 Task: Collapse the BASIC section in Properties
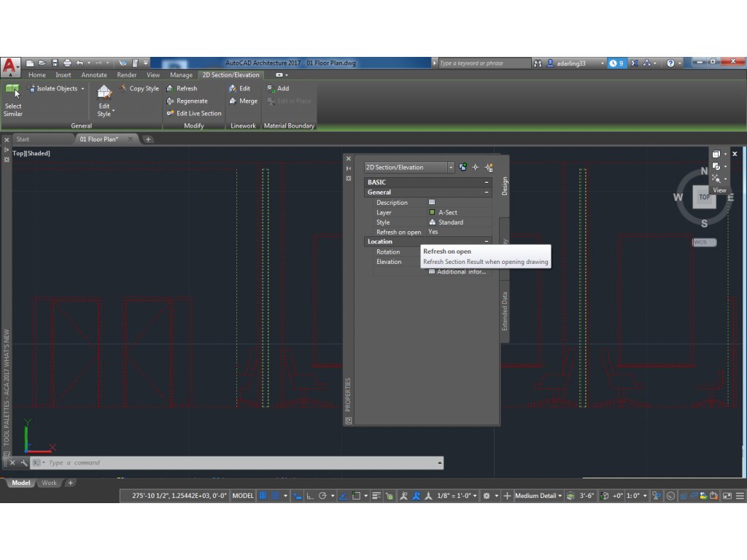pos(487,182)
